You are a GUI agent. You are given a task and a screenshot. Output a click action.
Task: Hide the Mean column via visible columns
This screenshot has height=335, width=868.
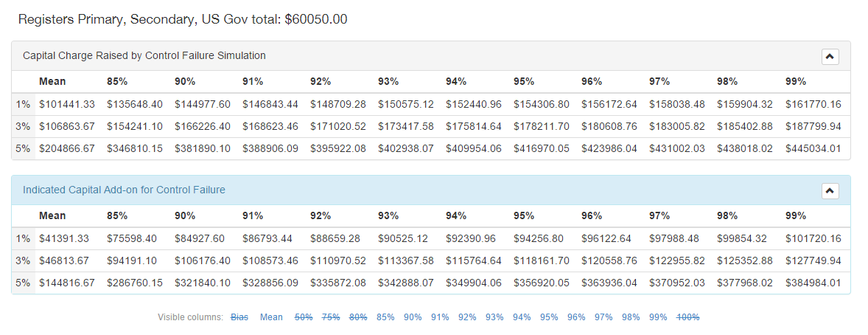271,317
